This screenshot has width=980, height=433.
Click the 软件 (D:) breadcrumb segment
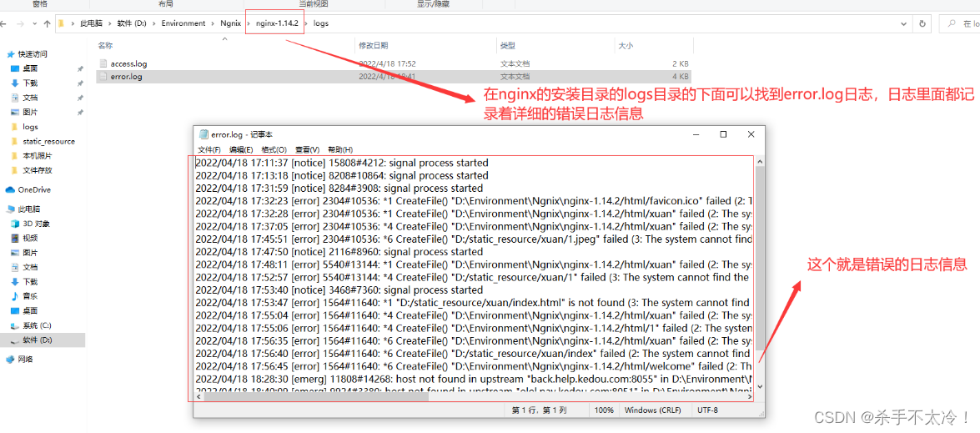[x=132, y=23]
